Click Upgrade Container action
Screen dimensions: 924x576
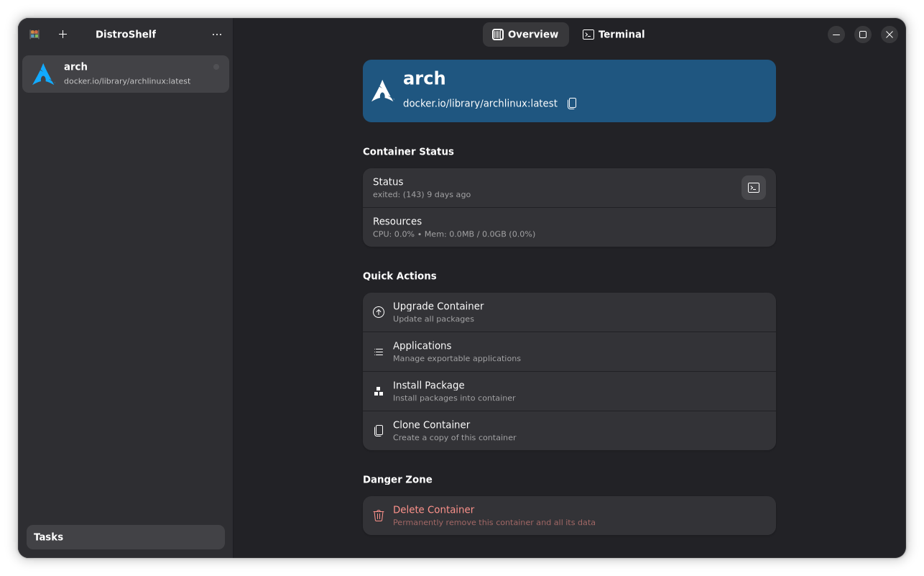(x=568, y=312)
